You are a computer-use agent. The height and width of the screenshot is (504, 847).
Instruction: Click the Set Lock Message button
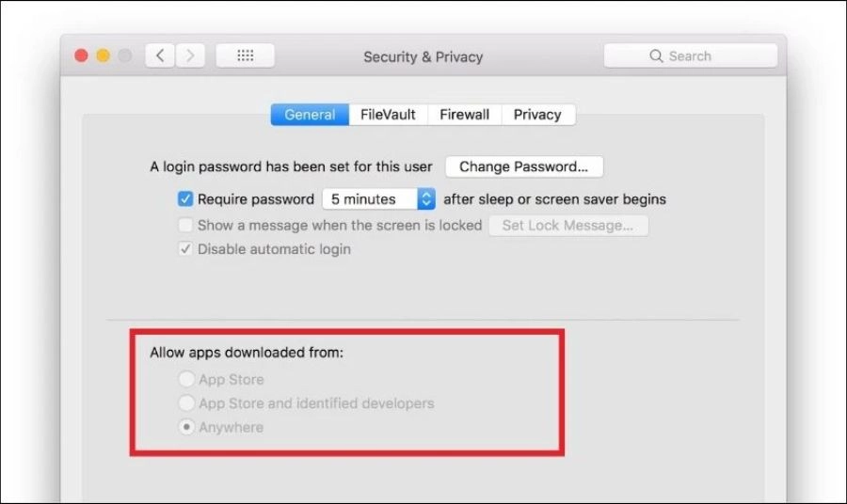(568, 226)
